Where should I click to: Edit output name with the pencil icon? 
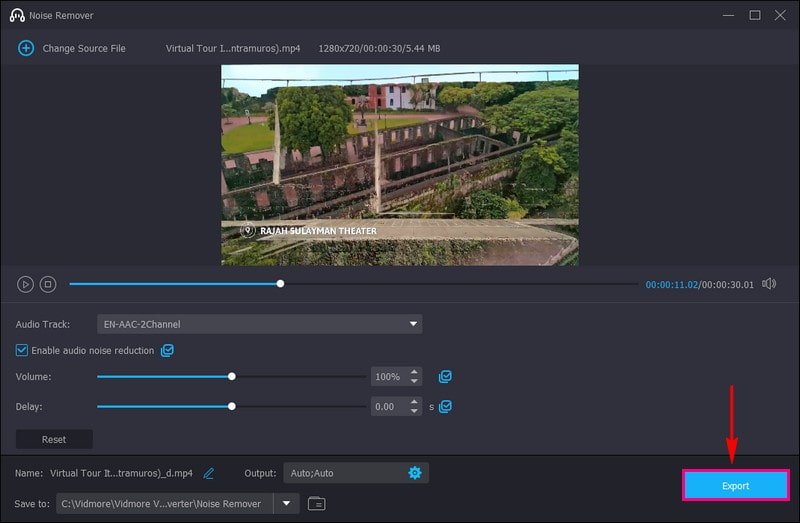[x=209, y=474]
